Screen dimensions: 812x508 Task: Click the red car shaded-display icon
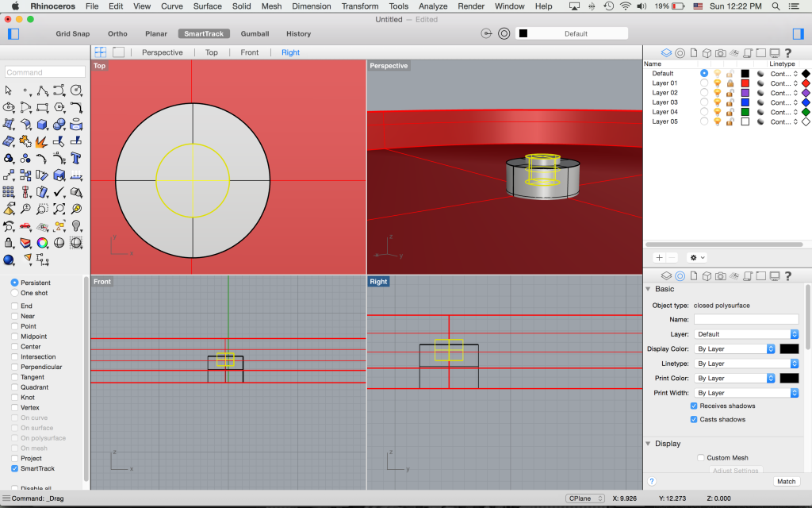pos(25,226)
